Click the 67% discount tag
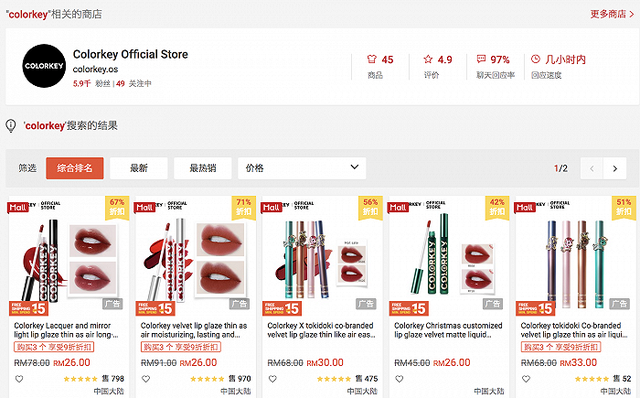 117,207
